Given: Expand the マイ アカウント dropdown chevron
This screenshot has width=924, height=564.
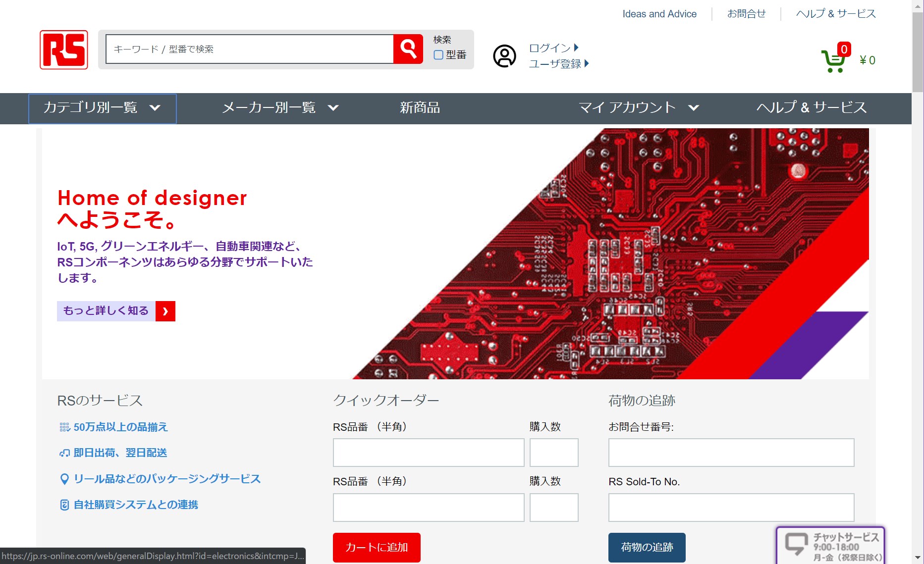Looking at the screenshot, I should (x=694, y=107).
